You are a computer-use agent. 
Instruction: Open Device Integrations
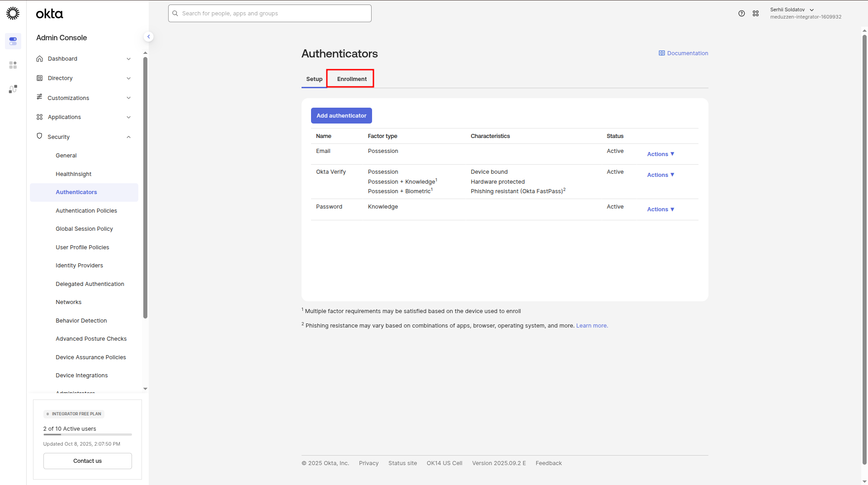pos(81,376)
